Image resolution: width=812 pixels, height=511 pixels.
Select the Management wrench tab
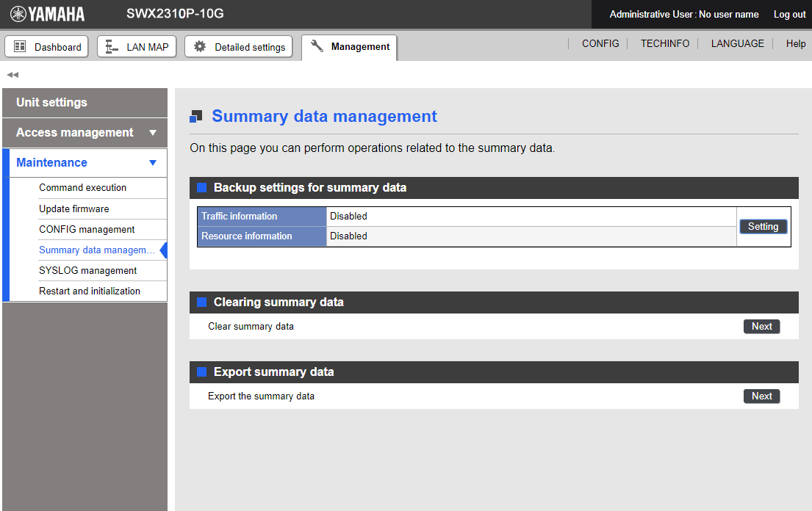[350, 47]
